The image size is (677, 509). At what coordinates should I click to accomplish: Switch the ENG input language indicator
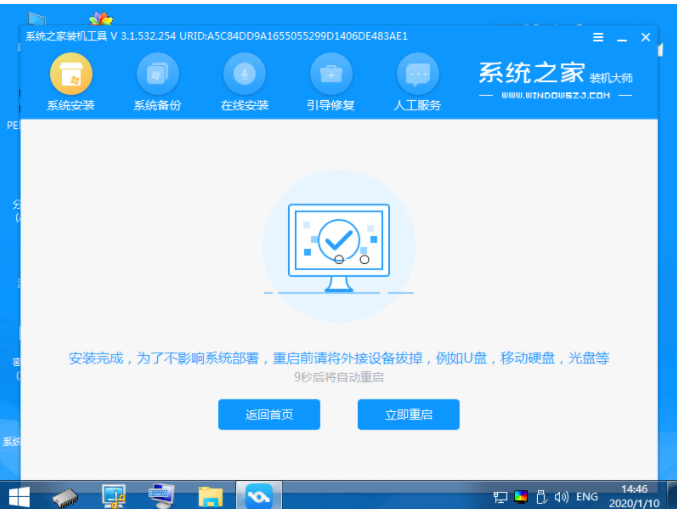click(x=587, y=496)
